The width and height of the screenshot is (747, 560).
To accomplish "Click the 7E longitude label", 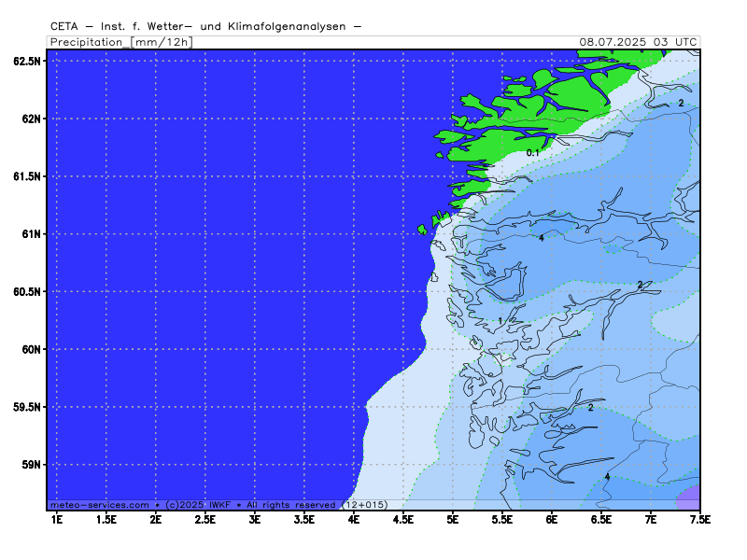I will tap(651, 520).
